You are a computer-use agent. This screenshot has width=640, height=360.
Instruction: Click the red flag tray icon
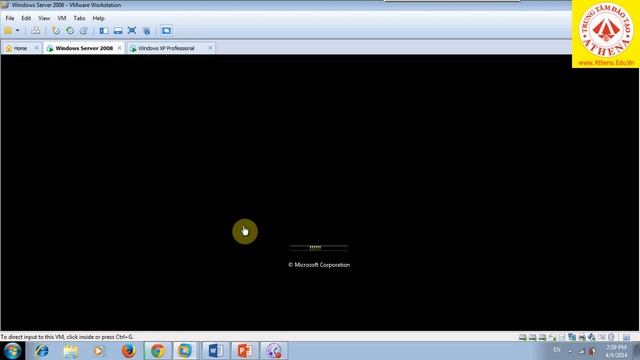click(592, 351)
